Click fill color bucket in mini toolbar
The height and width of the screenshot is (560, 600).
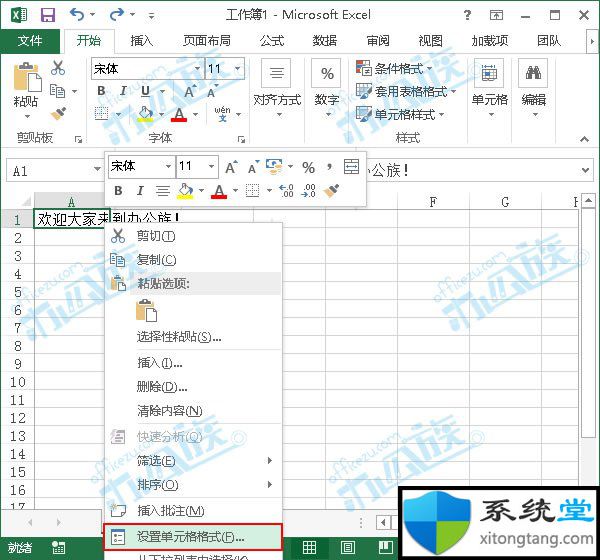(185, 191)
